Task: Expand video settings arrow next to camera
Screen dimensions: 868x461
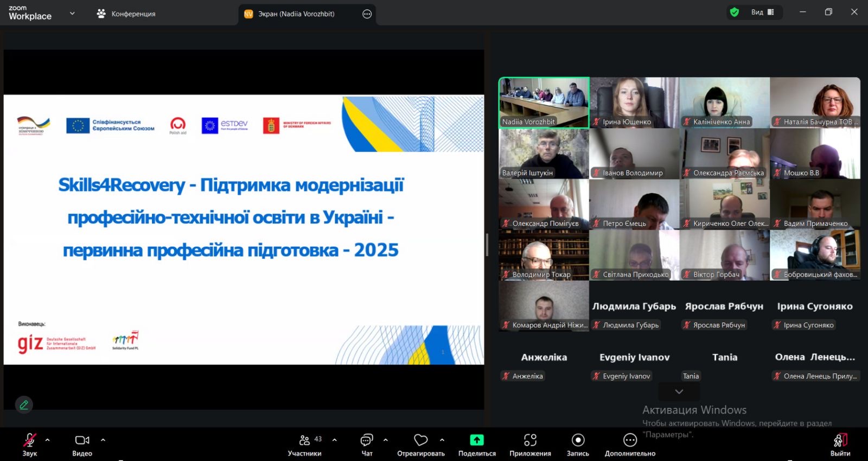Action: [x=103, y=440]
